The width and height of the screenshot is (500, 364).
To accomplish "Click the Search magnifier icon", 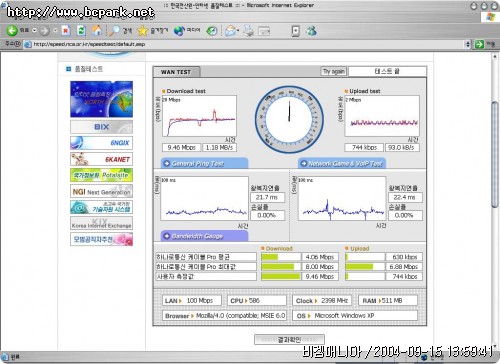I will coord(114,31).
